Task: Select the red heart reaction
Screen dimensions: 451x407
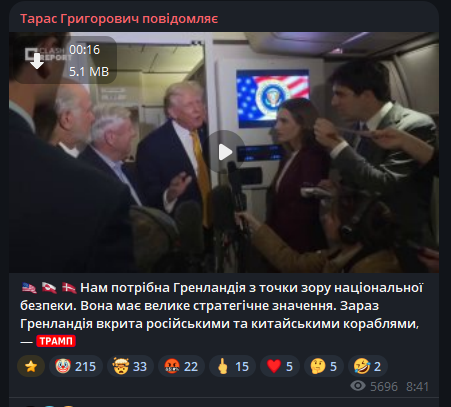Action: 280,366
